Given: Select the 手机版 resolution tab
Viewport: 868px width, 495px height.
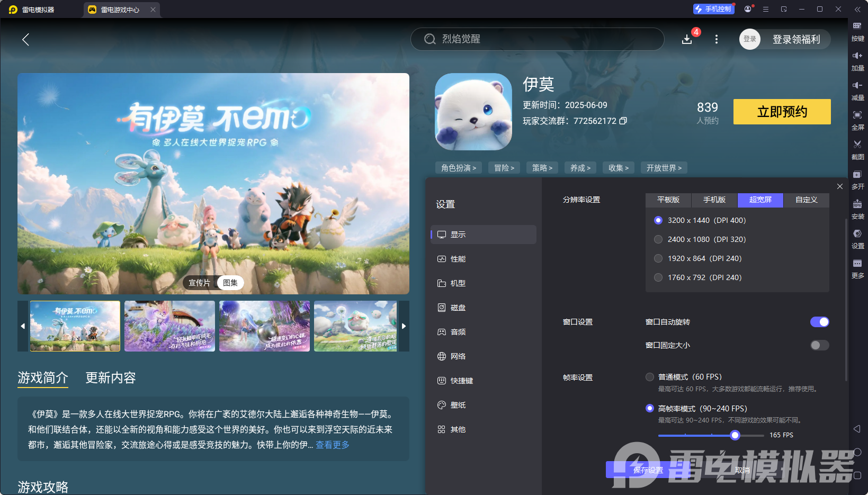Looking at the screenshot, I should [713, 200].
